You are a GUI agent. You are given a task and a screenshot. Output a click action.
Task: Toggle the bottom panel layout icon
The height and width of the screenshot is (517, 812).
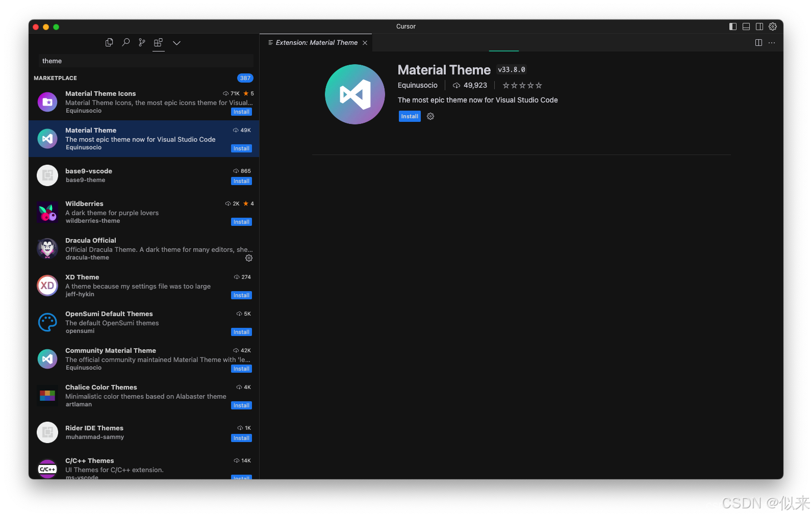pos(746,27)
